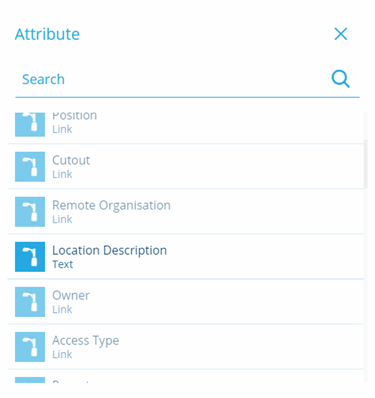The height and width of the screenshot is (398, 375).
Task: Click the highlighted Location Description icon
Action: click(30, 257)
